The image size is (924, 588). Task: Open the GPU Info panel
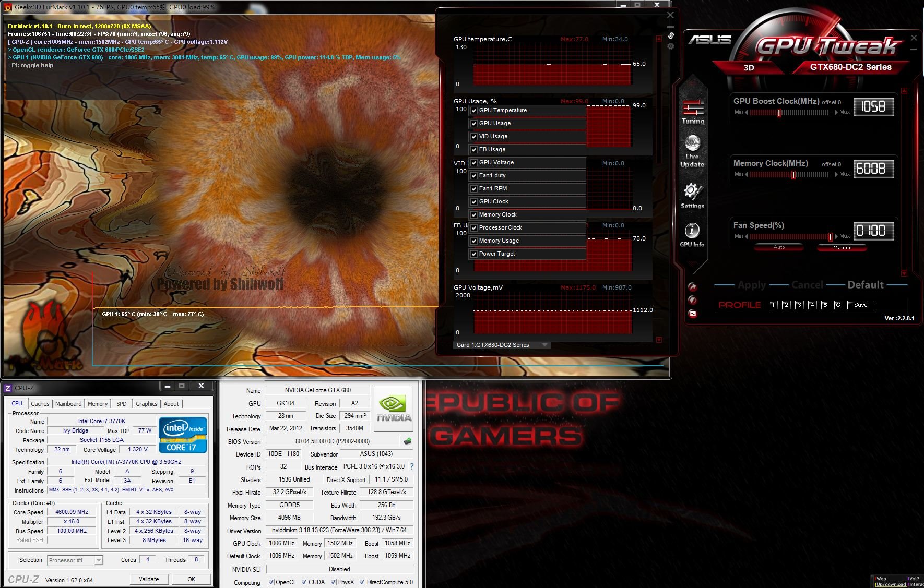692,235
